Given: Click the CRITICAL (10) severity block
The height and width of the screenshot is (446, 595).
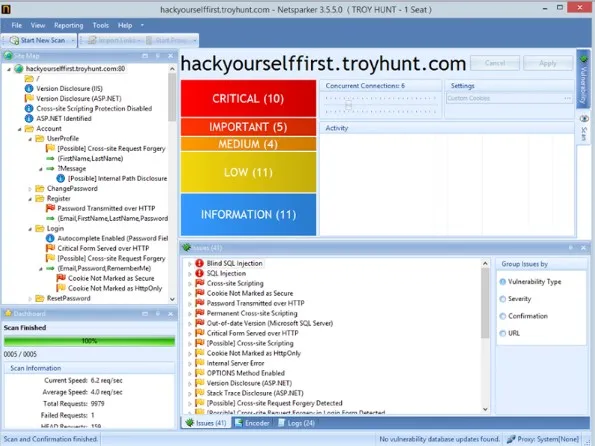Looking at the screenshot, I should coord(248,98).
